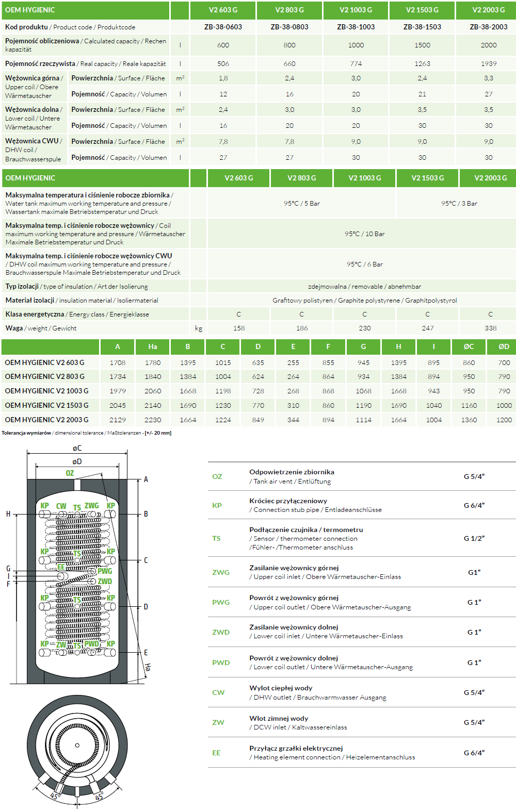Click the PWG label on tank drawing
This screenshot has width=516, height=812.
pos(105,571)
